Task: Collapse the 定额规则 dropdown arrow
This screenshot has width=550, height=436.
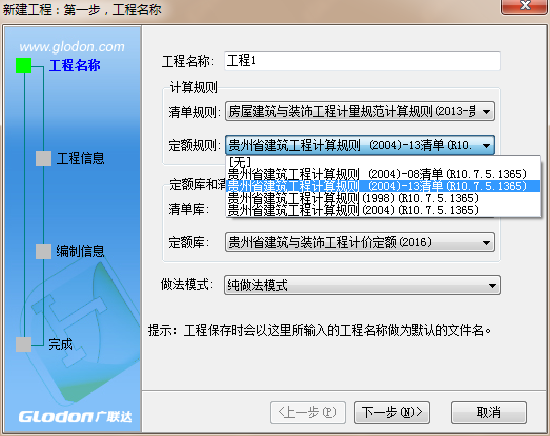Action: [486, 145]
